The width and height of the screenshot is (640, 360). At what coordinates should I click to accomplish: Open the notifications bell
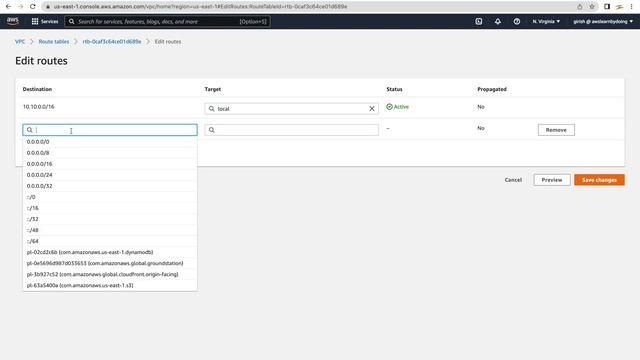(x=498, y=21)
